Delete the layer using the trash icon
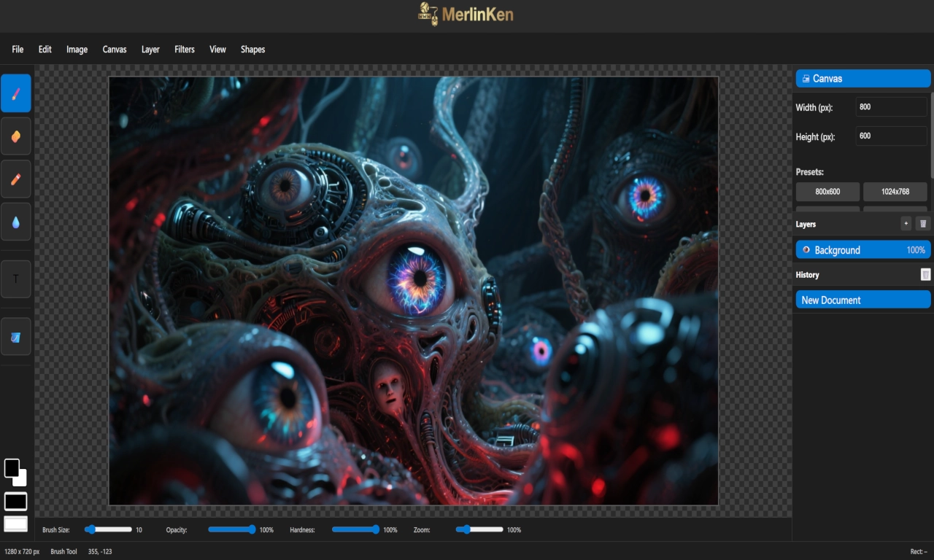Screen dimensions: 934x560 923,223
